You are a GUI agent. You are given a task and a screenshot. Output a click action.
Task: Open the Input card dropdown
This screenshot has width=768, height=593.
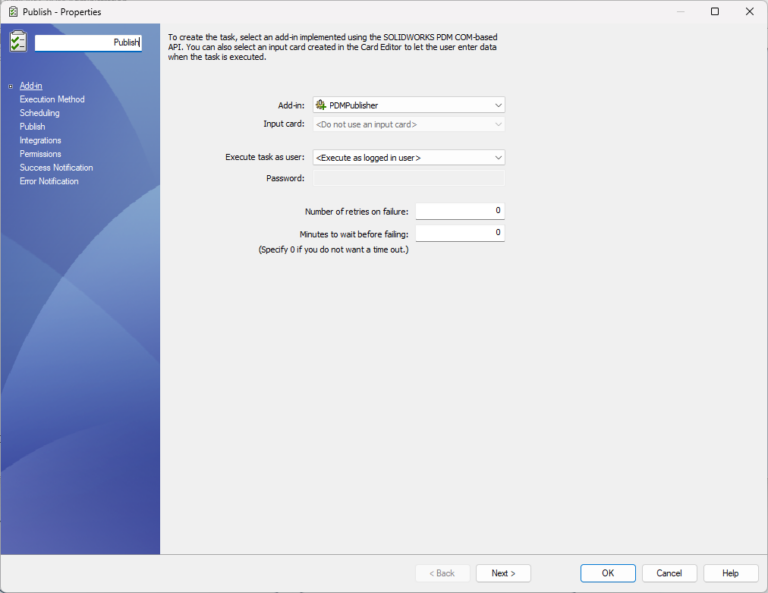click(x=408, y=124)
